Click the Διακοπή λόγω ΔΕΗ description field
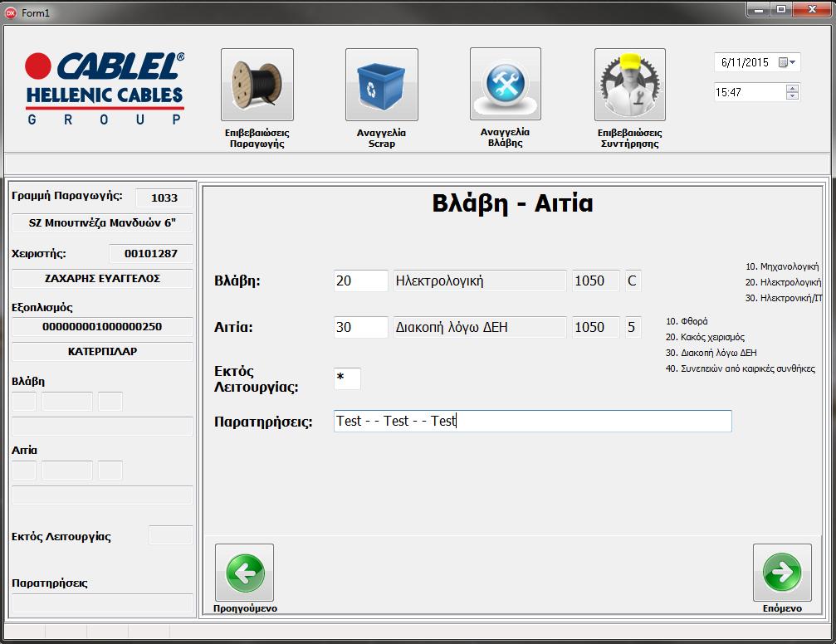 point(480,327)
